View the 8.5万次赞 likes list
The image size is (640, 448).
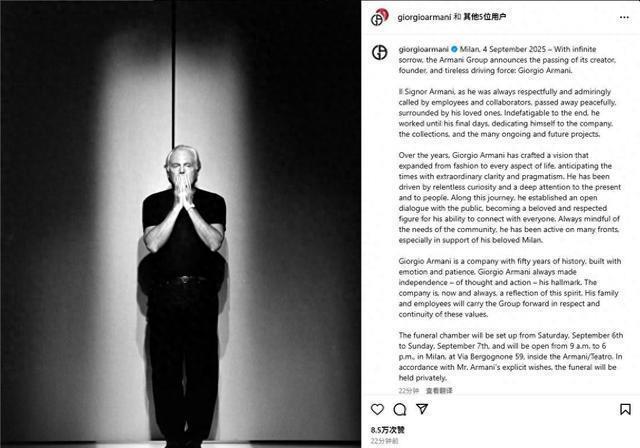pos(388,430)
